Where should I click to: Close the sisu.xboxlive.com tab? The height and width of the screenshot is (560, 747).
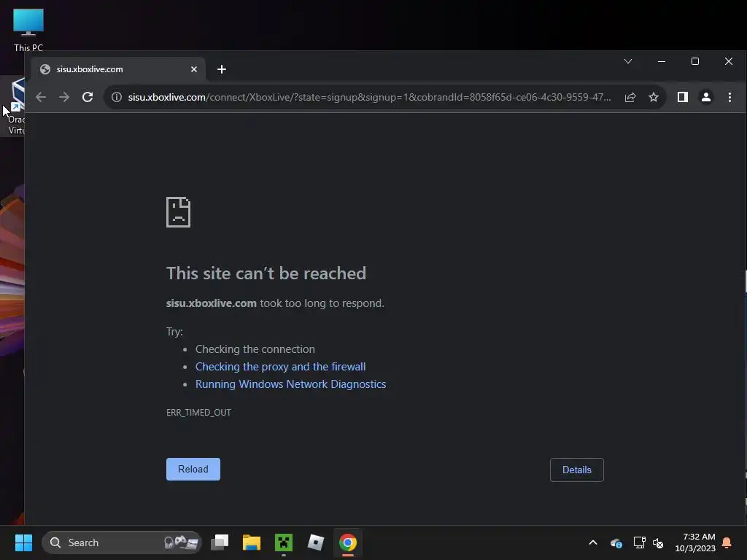(x=194, y=69)
